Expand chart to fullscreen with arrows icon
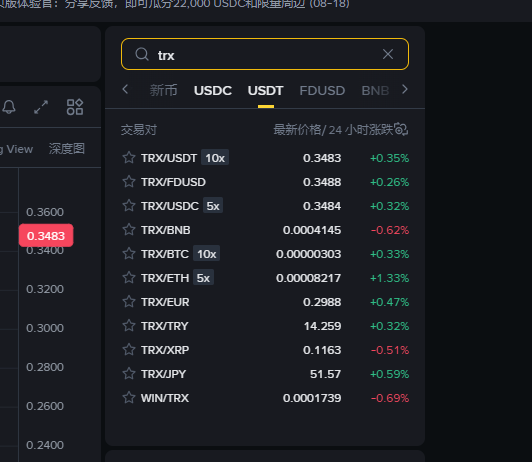The width and height of the screenshot is (532, 462). [41, 107]
